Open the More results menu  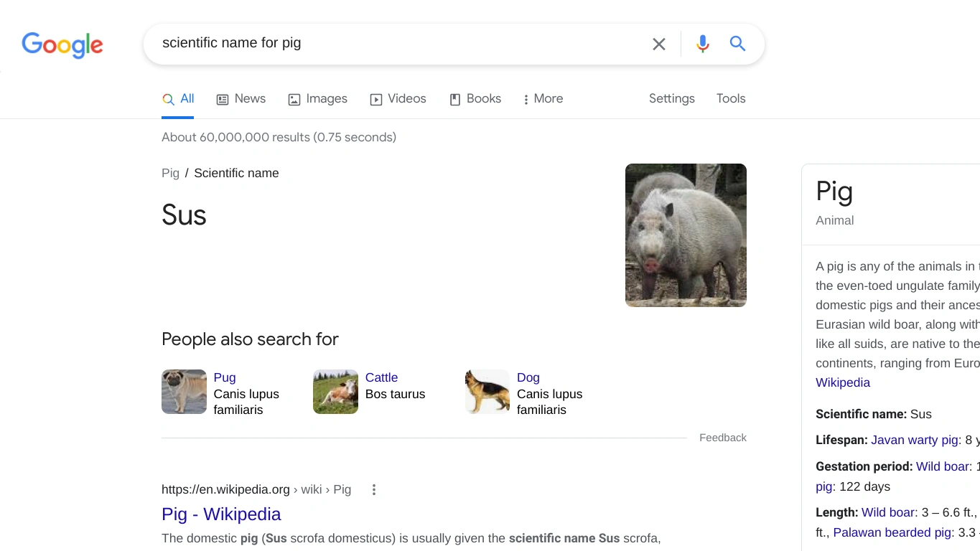542,98
